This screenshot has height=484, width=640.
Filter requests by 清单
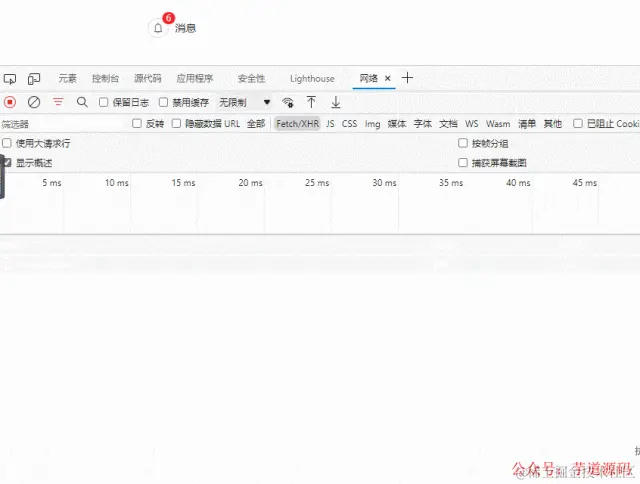click(x=527, y=124)
